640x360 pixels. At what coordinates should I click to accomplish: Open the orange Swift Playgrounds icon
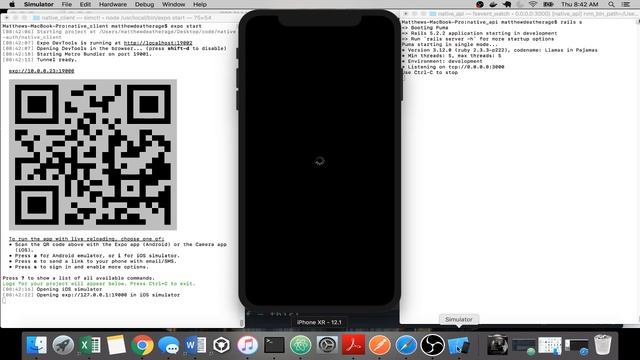(380, 345)
